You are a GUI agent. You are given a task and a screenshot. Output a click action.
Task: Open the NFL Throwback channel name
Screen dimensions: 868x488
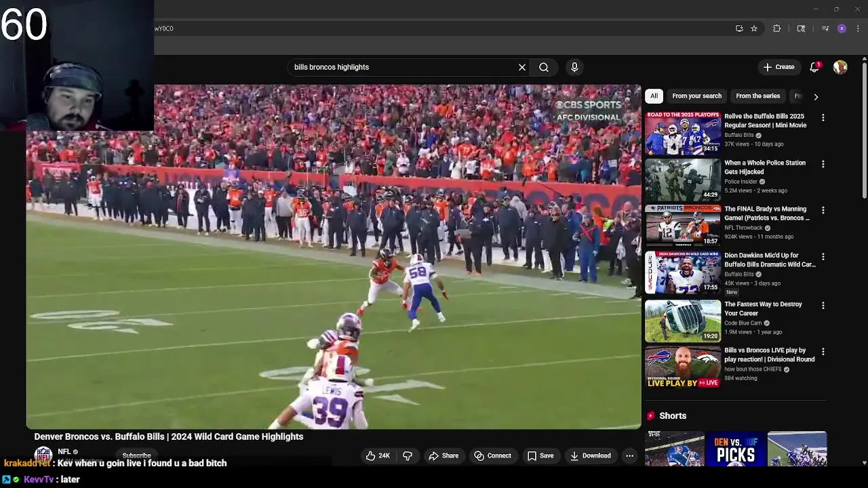pos(743,228)
